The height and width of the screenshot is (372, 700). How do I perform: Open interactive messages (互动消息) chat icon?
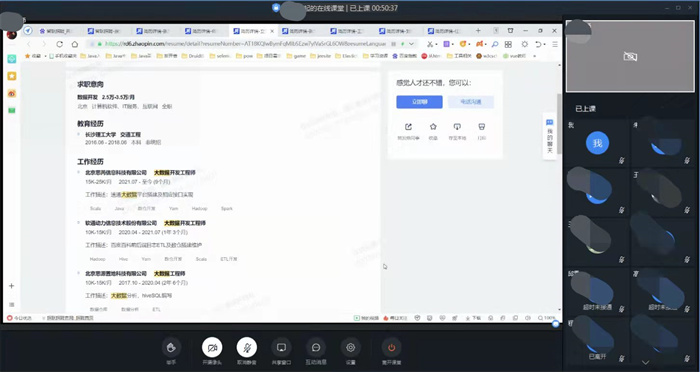coord(316,347)
